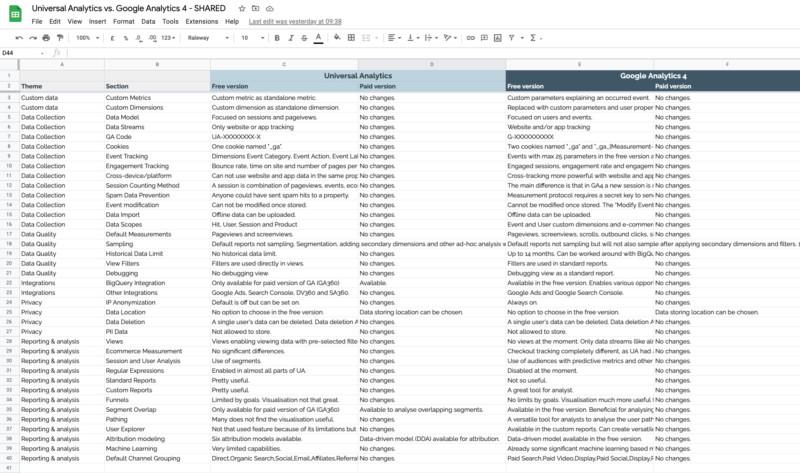The height and width of the screenshot is (473, 800).
Task: Print the spreadsheet
Action: [x=46, y=38]
